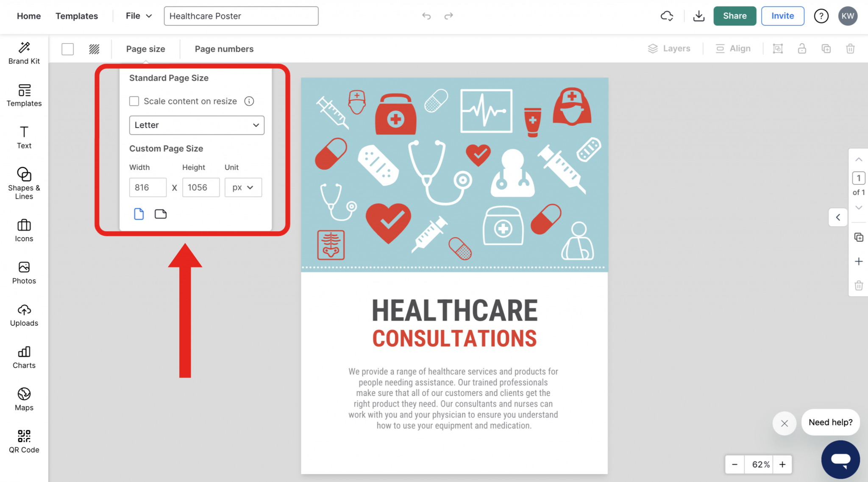The height and width of the screenshot is (482, 868).
Task: Open the px unit dropdown
Action: click(x=243, y=188)
